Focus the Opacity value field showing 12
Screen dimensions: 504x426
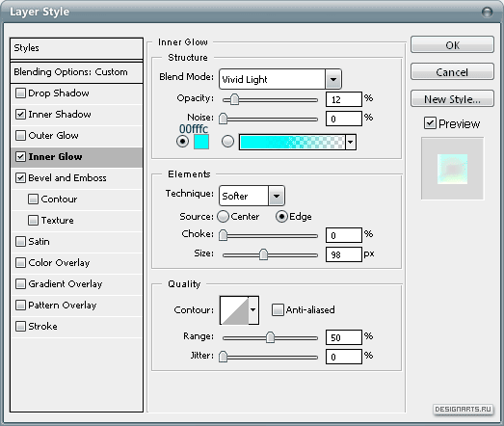tap(344, 99)
